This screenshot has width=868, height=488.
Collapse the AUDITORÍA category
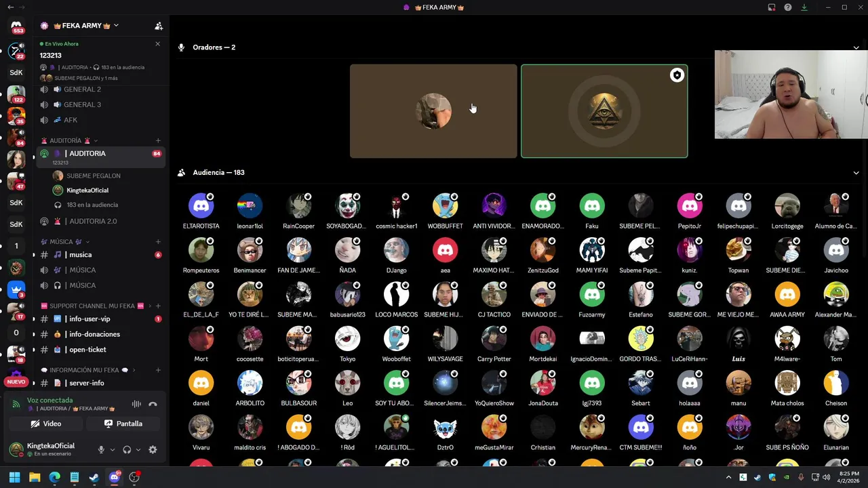(70, 140)
